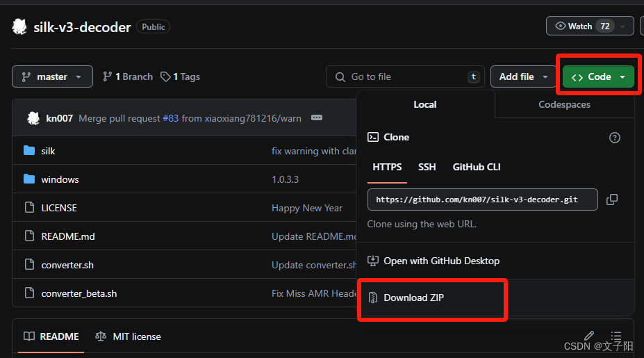Expand the Watch dropdown arrow

click(x=622, y=26)
